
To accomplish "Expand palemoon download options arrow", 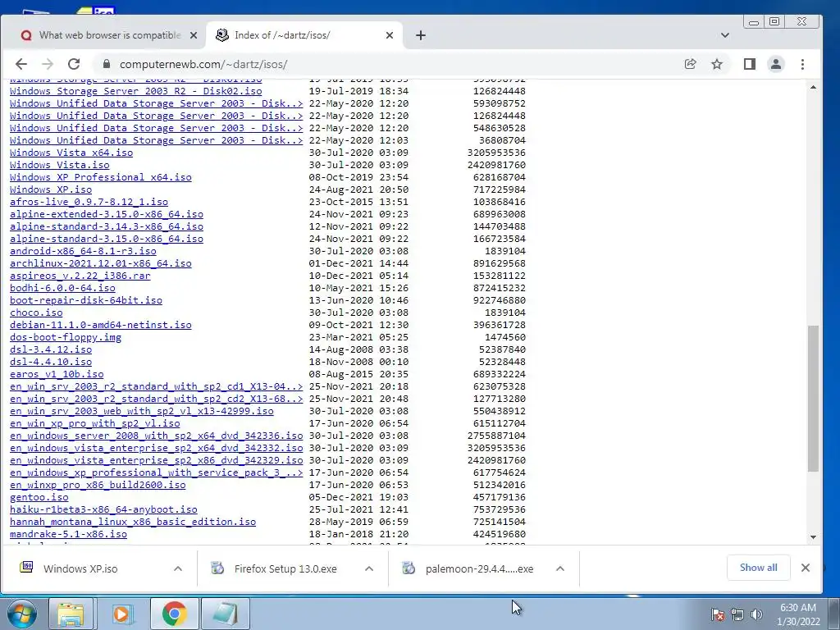I will tap(559, 569).
